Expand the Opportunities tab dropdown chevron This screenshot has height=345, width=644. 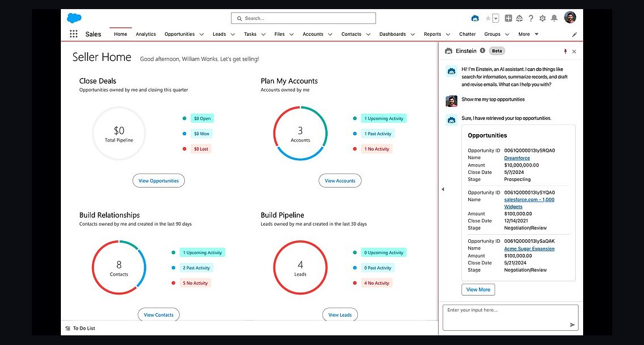point(201,35)
